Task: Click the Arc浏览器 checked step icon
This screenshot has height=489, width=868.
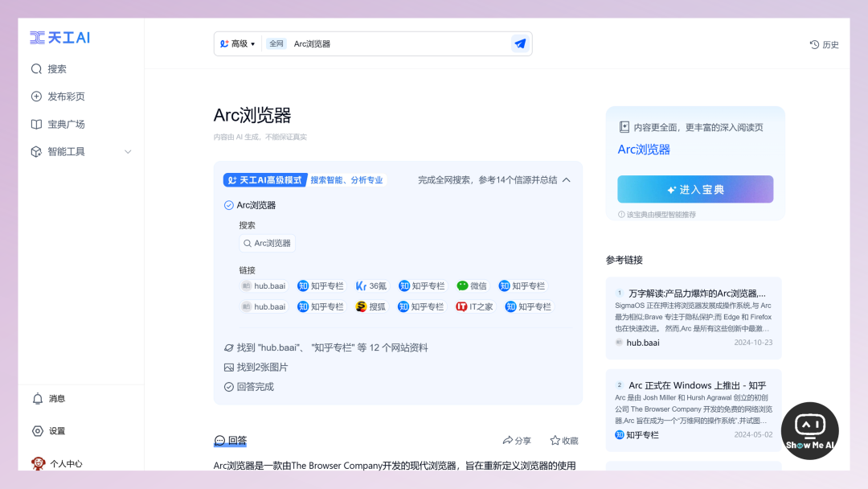Action: click(228, 205)
